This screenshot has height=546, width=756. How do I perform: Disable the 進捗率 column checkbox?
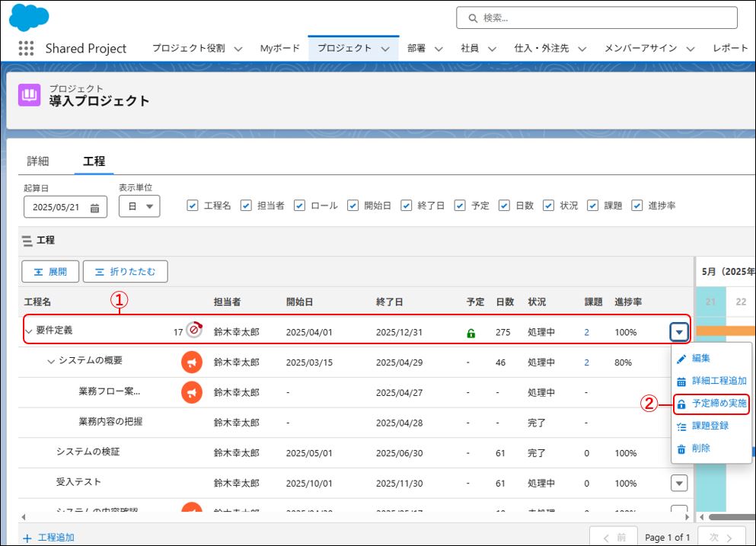click(637, 206)
